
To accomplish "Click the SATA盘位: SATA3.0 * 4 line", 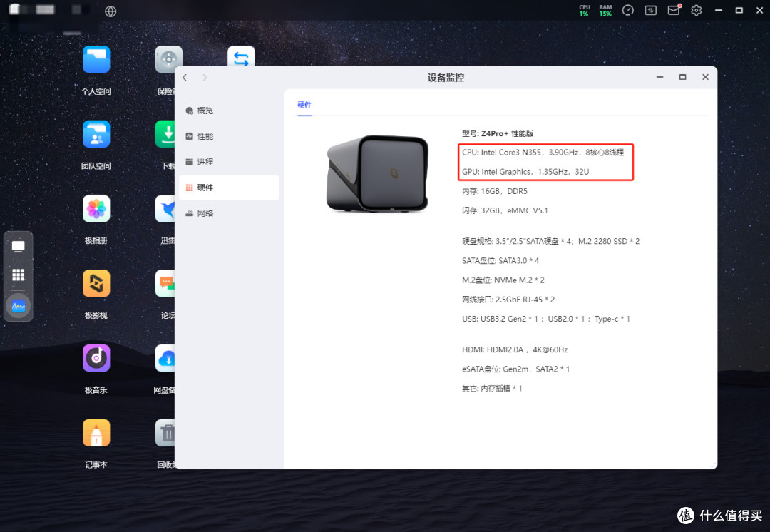I will pos(500,260).
